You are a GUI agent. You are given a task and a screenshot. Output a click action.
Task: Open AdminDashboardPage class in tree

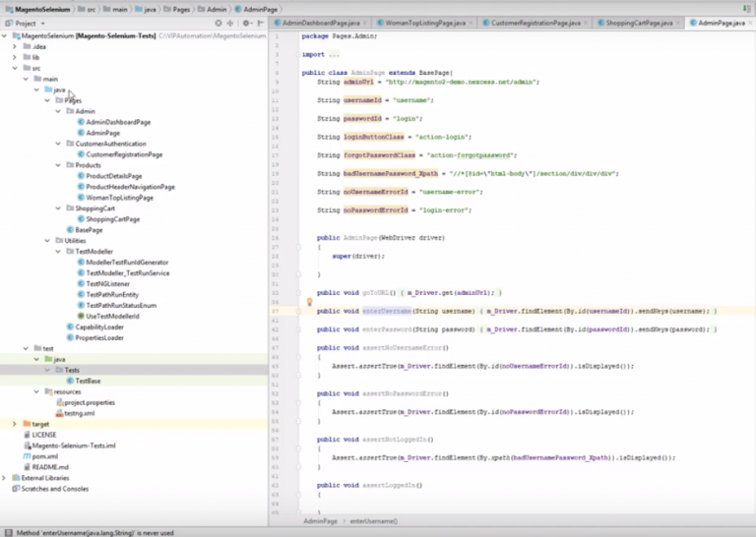(114, 122)
